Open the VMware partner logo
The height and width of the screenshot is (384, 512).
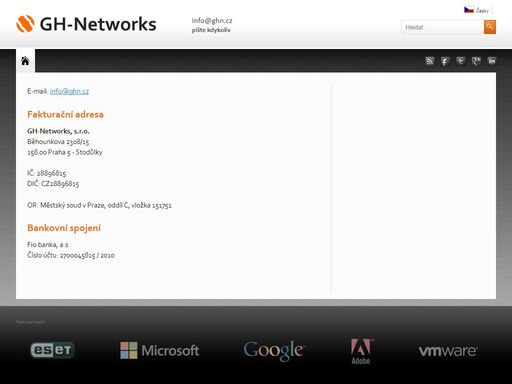[448, 351]
